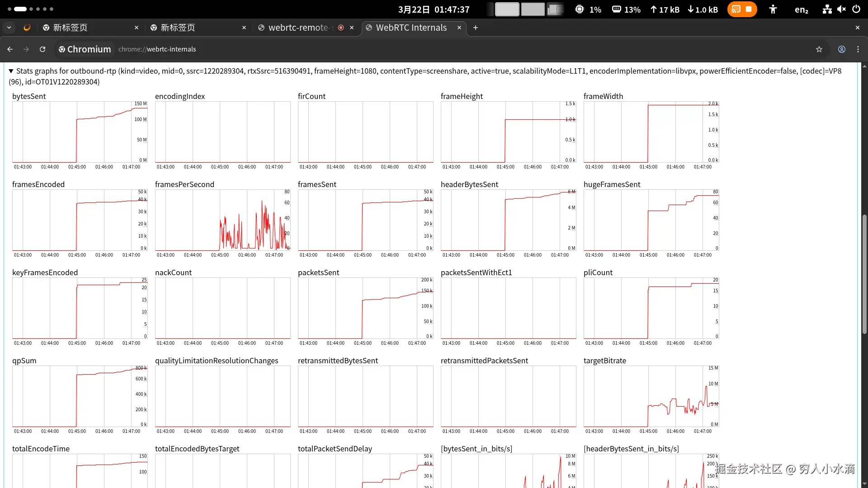The image size is (868, 488).
Task: Click the framesPerSecond graph
Action: [x=222, y=220]
